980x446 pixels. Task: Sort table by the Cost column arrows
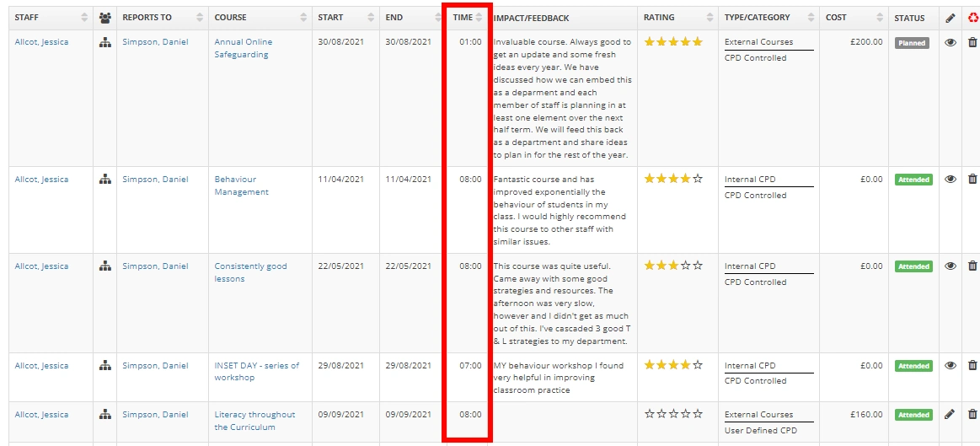[x=881, y=18]
